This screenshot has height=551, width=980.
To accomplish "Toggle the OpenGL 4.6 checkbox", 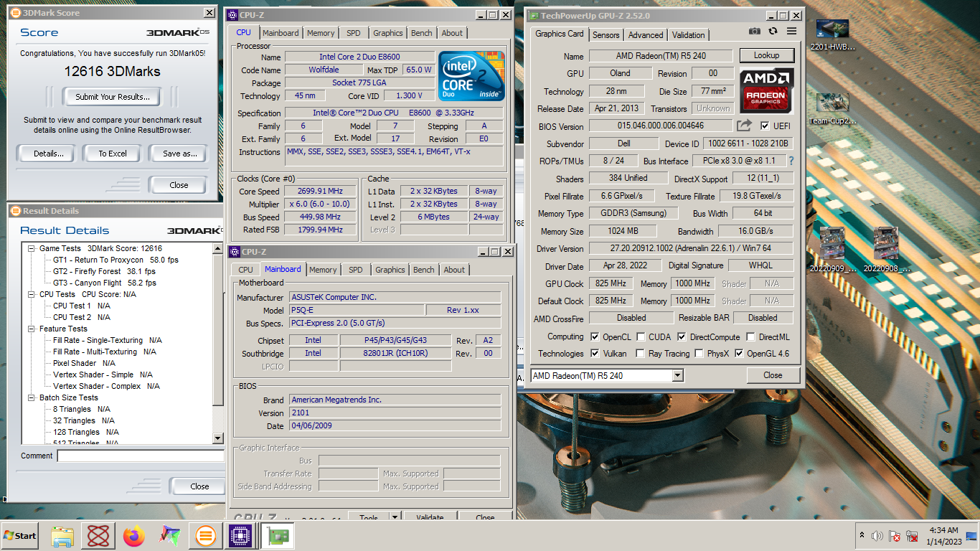I will [x=739, y=353].
